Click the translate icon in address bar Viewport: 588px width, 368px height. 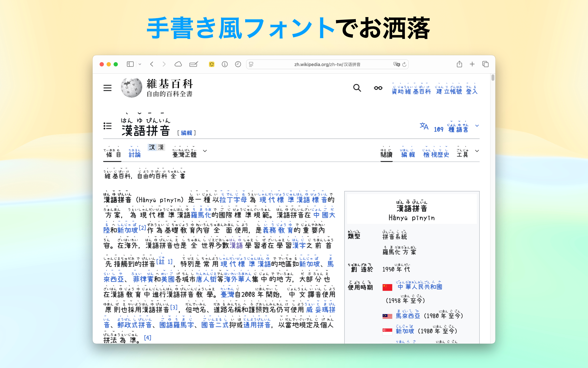(x=396, y=64)
